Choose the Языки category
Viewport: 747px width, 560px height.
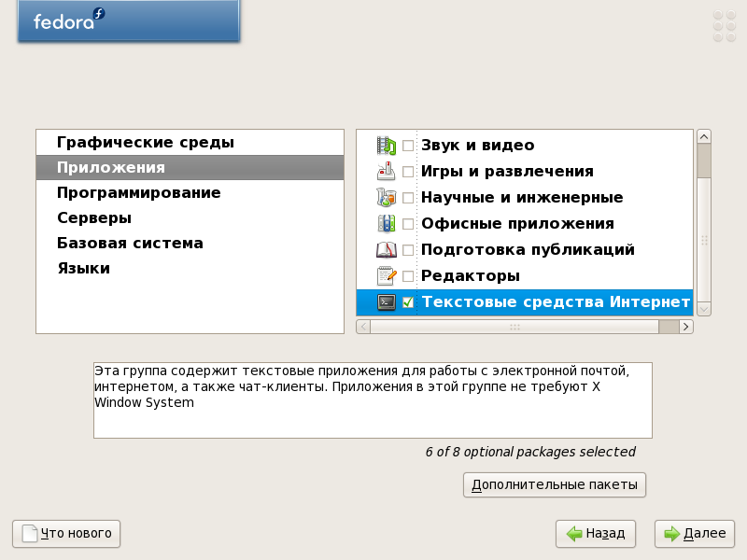click(190, 269)
